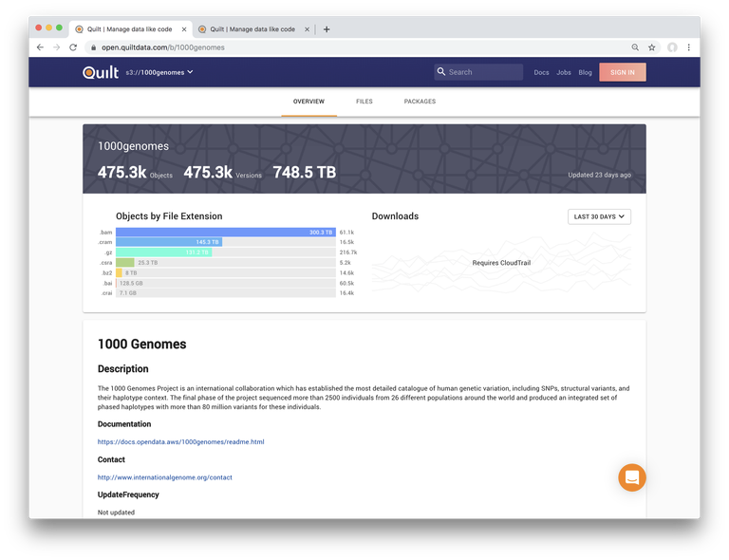The image size is (729, 560).
Task: Open the Last 30 Days dropdown
Action: point(599,216)
